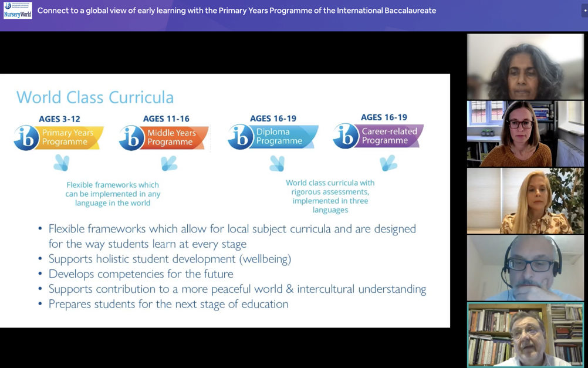The width and height of the screenshot is (588, 368).
Task: Select the Middle Years Programme logo
Action: pyautogui.click(x=164, y=138)
